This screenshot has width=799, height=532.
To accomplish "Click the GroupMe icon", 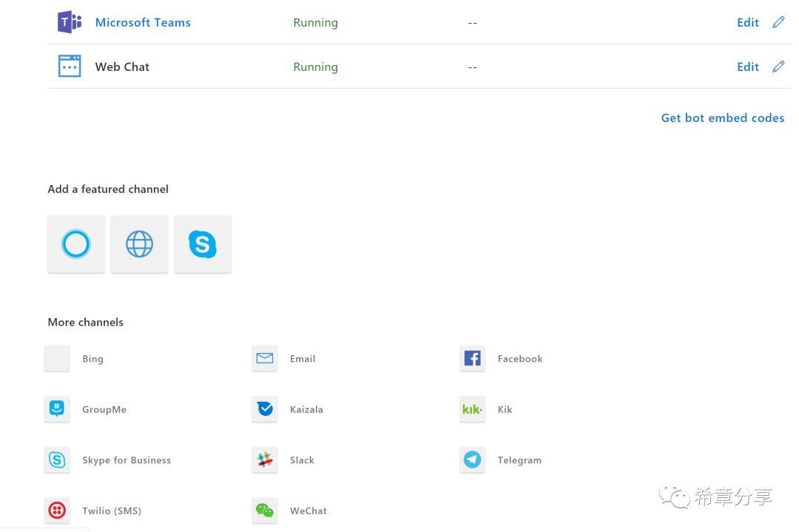I will point(57,408).
